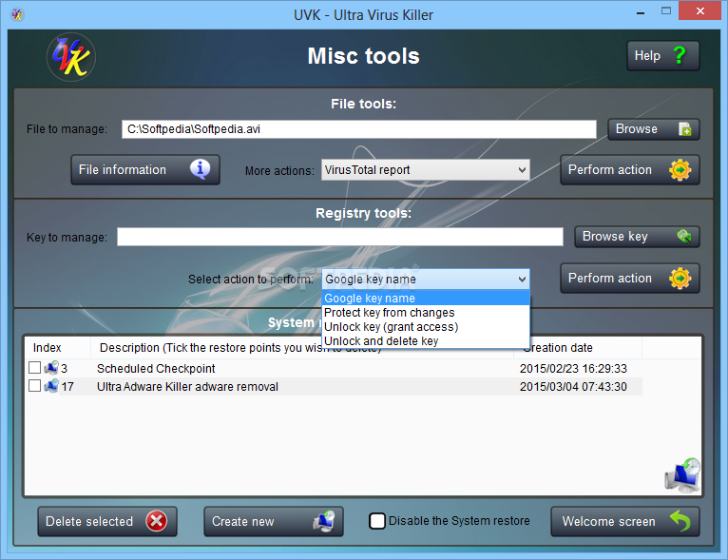The image size is (728, 560).
Task: Click the UVK title bar app icon
Action: 17,15
